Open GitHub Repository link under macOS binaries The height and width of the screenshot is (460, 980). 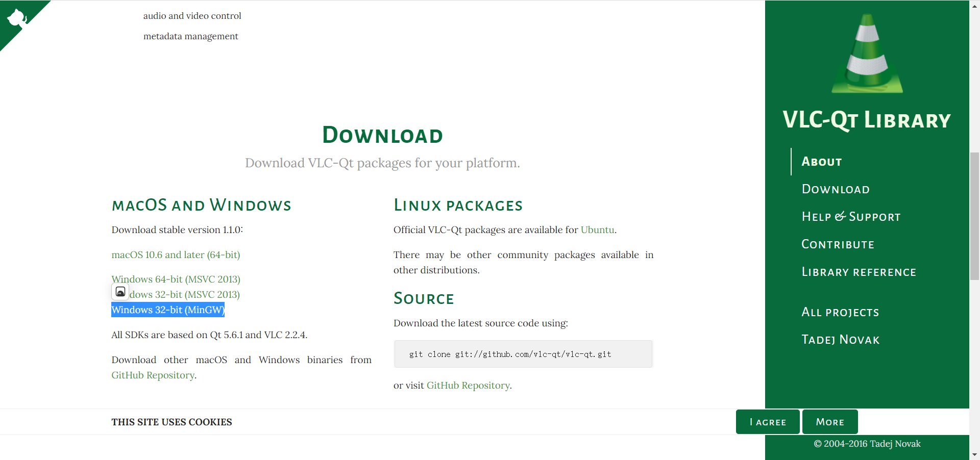pyautogui.click(x=153, y=375)
